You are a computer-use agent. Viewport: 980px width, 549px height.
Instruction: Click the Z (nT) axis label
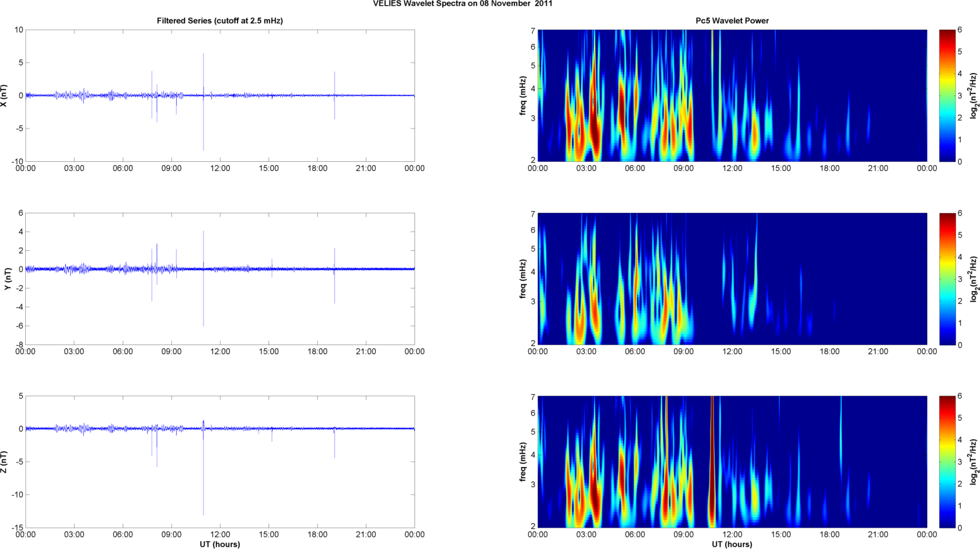(x=4, y=462)
